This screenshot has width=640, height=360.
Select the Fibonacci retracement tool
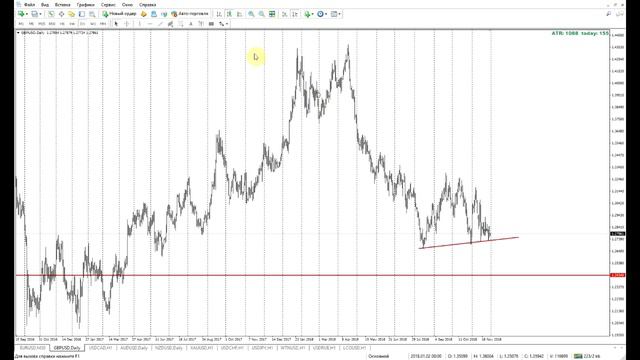[181, 24]
